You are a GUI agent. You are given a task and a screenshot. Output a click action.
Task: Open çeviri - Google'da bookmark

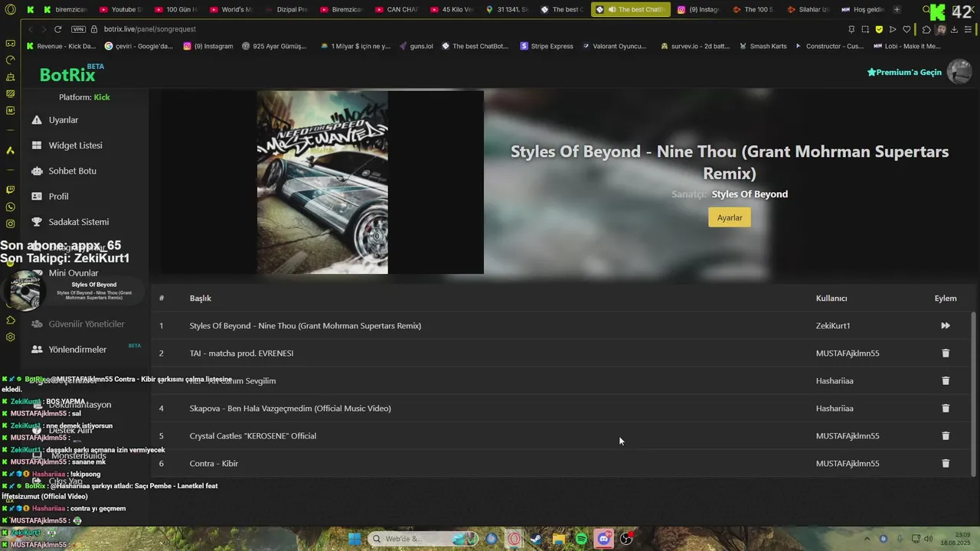[139, 46]
